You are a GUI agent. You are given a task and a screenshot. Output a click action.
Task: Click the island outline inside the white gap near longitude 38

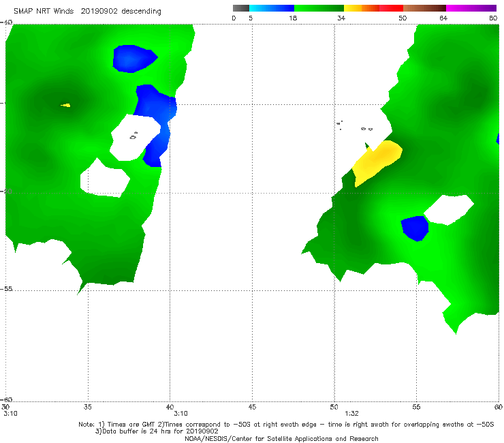pyautogui.click(x=133, y=136)
